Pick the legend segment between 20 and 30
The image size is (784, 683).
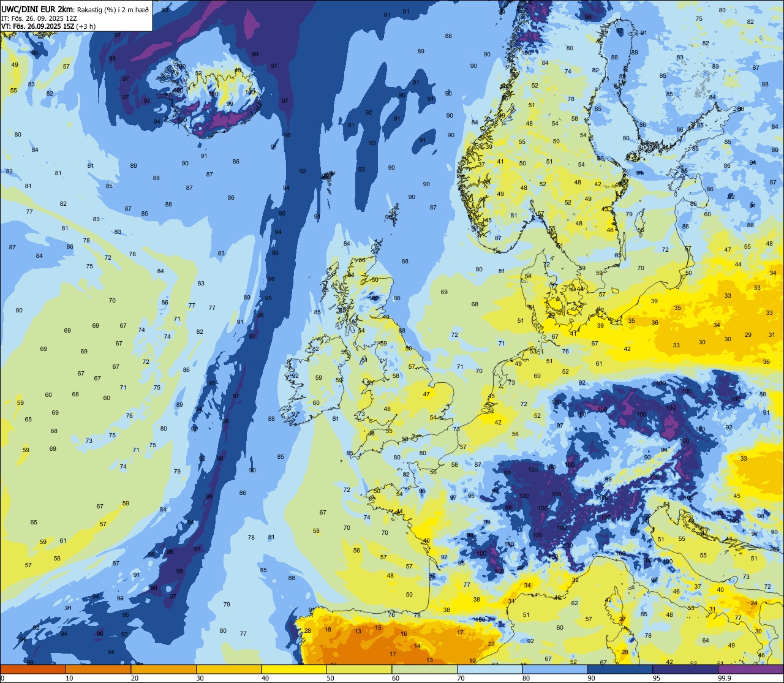164,669
